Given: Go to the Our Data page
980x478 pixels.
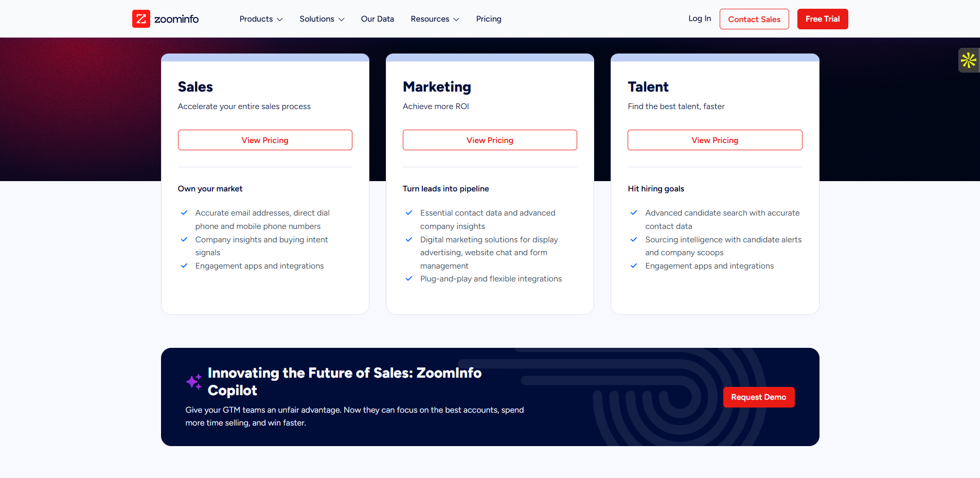Looking at the screenshot, I should (378, 19).
